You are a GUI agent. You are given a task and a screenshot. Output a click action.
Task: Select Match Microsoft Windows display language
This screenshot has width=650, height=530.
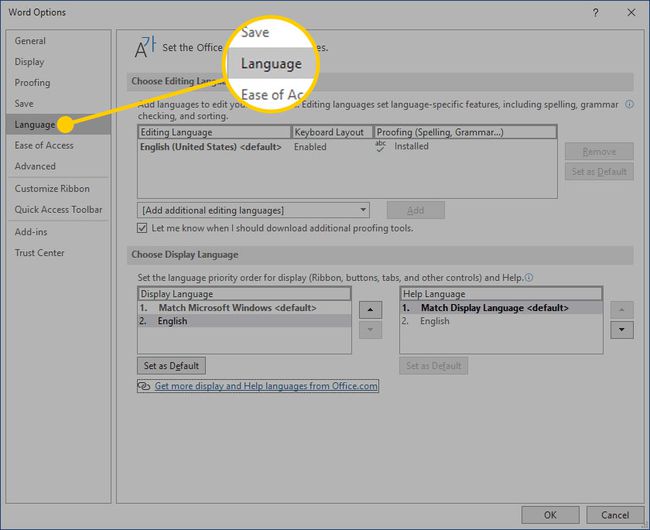coord(245,307)
